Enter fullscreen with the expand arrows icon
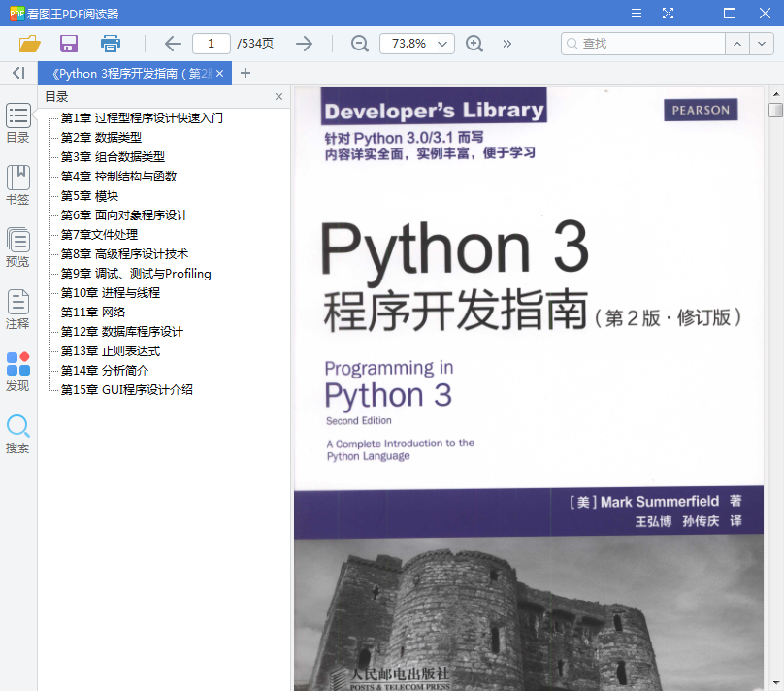Viewport: 784px width, 691px height. [x=668, y=13]
